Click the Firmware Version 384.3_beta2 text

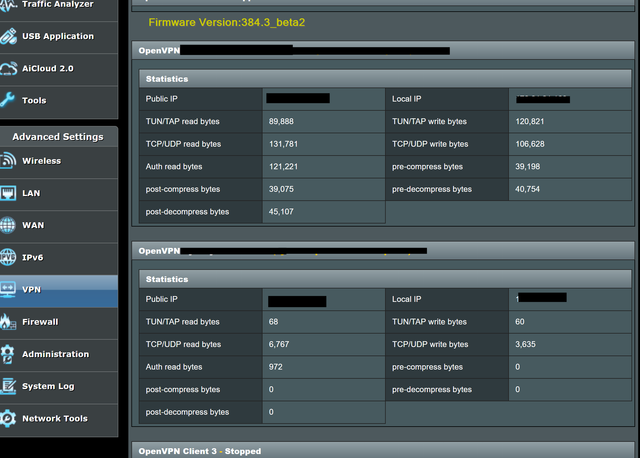point(227,22)
